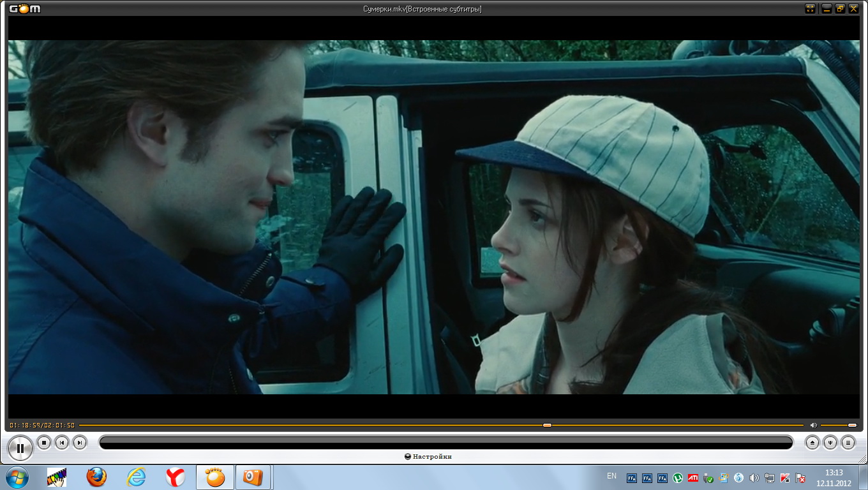Expand the Настройки settings panel

428,457
